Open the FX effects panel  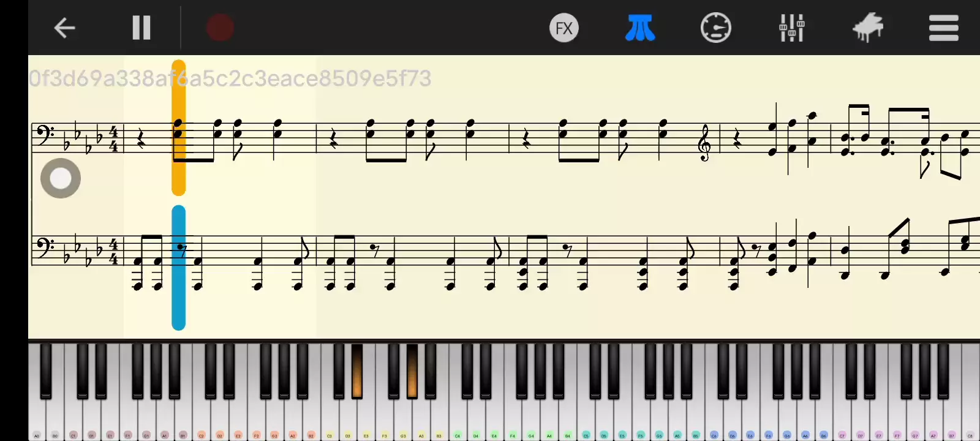tap(564, 28)
